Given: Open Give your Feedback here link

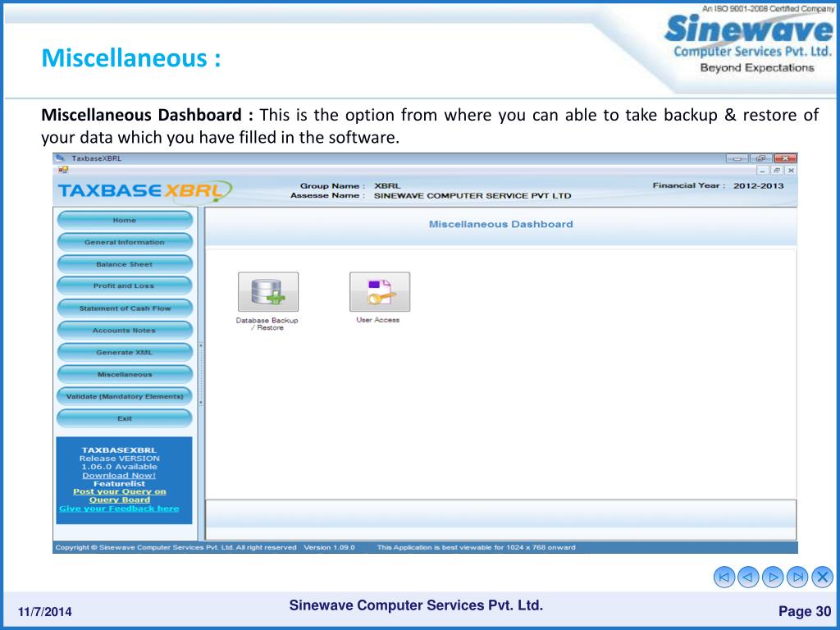Looking at the screenshot, I should pyautogui.click(x=119, y=509).
